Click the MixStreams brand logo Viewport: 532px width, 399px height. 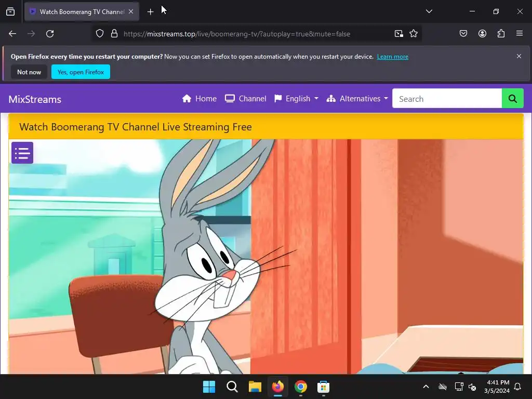pos(35,99)
